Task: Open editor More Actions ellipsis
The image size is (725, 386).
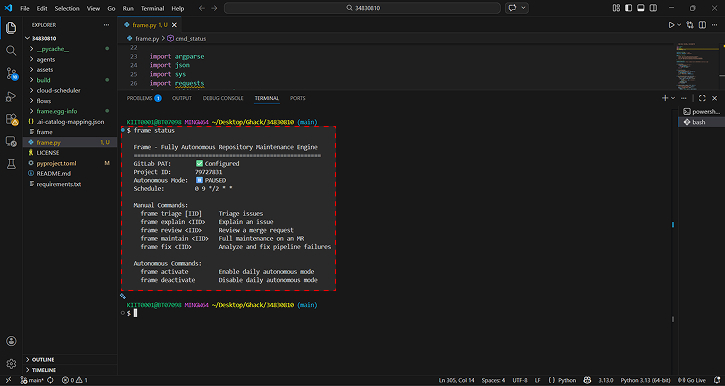Action: click(715, 25)
